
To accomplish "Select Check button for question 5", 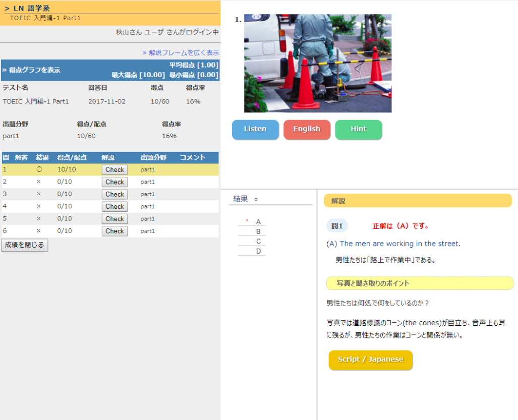I will click(114, 219).
